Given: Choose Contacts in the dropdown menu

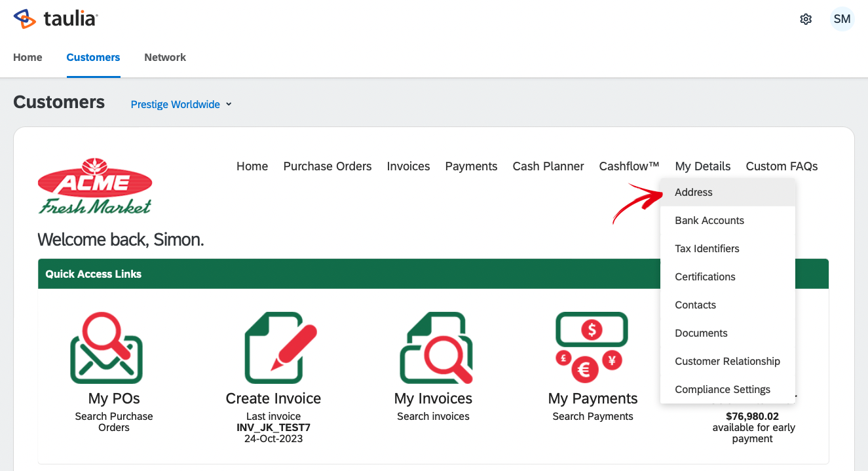Looking at the screenshot, I should (x=728, y=305).
